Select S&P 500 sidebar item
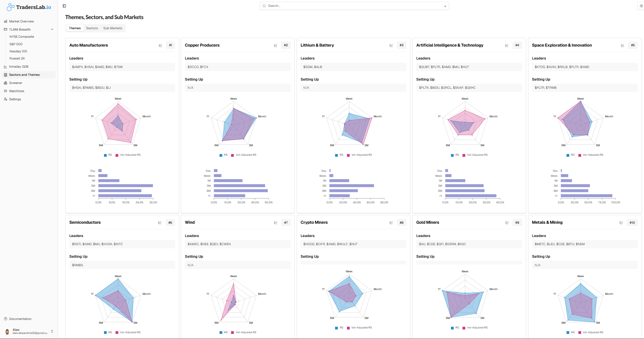Screen dimensions: 644x339 tap(16, 44)
